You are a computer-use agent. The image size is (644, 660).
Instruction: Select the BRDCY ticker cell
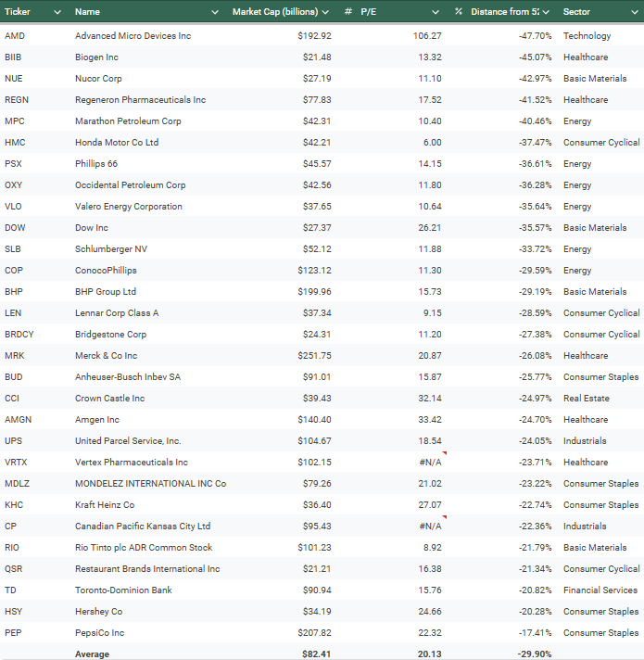[19, 335]
